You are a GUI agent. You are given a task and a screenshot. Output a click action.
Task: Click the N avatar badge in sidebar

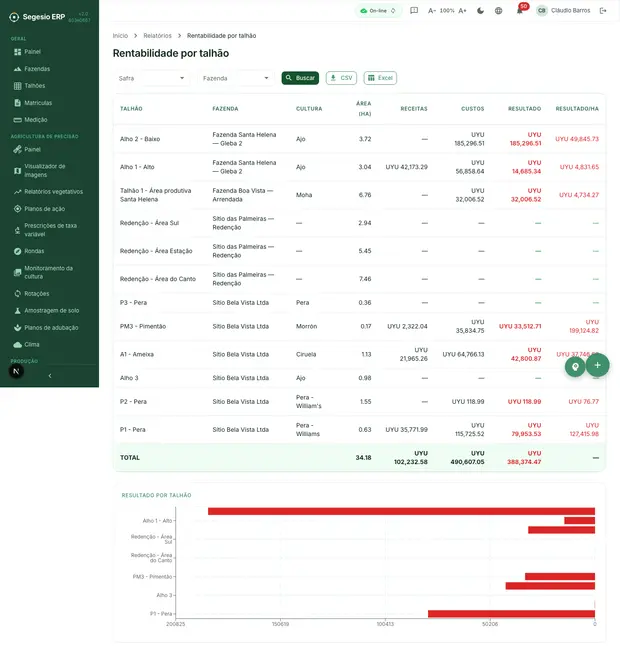point(16,371)
